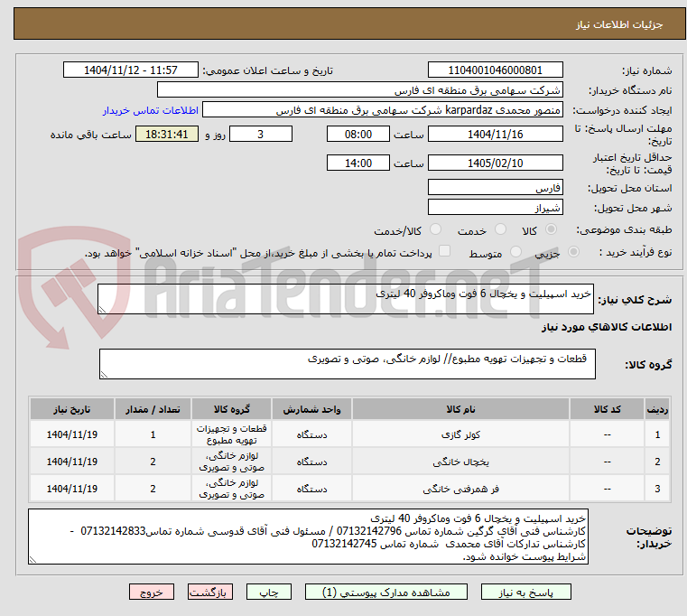Click the validity time field 14:00
Viewport: 687px width, 616px height.
(x=358, y=163)
